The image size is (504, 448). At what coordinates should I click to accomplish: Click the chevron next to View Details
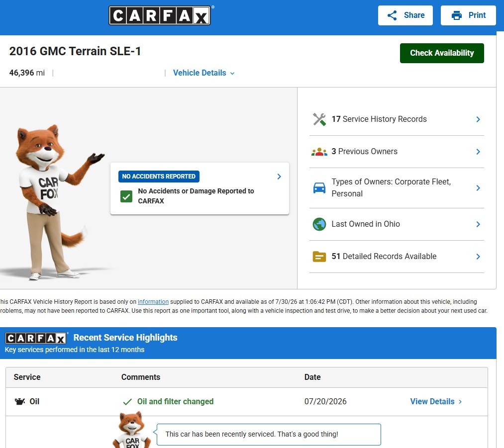[460, 402]
